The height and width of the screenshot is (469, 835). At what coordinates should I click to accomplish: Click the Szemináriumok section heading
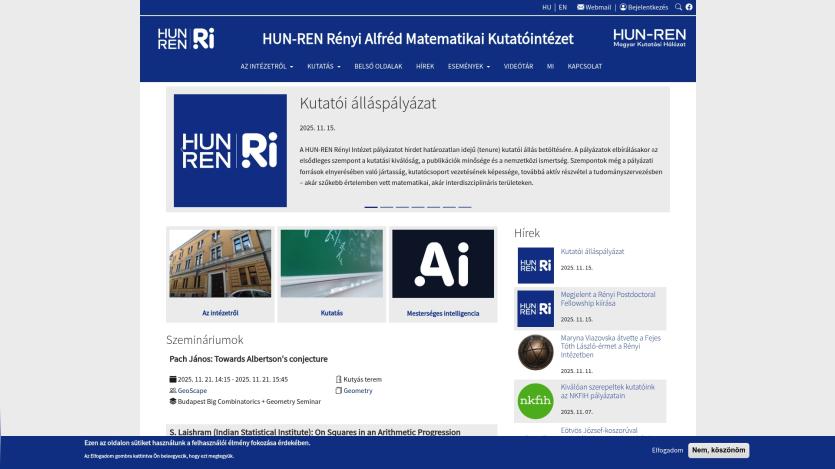204,340
